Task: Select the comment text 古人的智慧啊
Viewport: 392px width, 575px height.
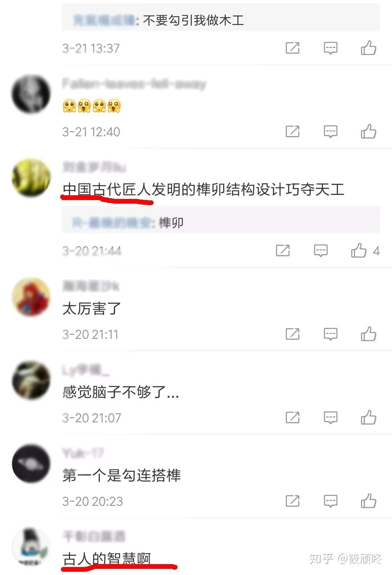Action: pyautogui.click(x=107, y=559)
